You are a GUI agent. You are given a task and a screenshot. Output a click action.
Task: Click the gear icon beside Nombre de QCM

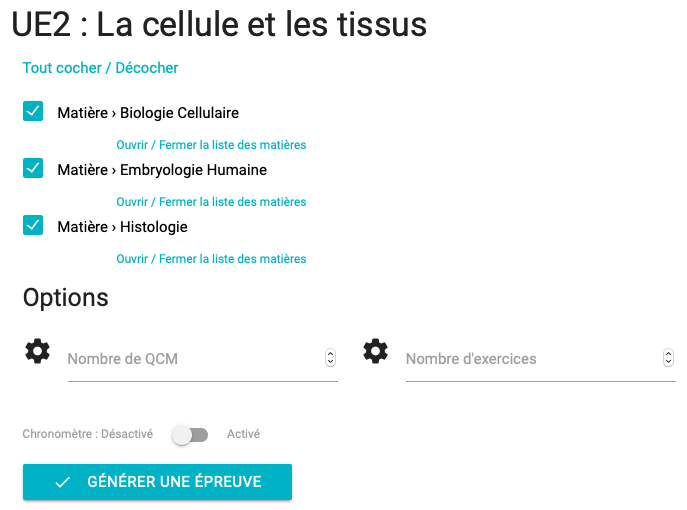[x=37, y=351]
